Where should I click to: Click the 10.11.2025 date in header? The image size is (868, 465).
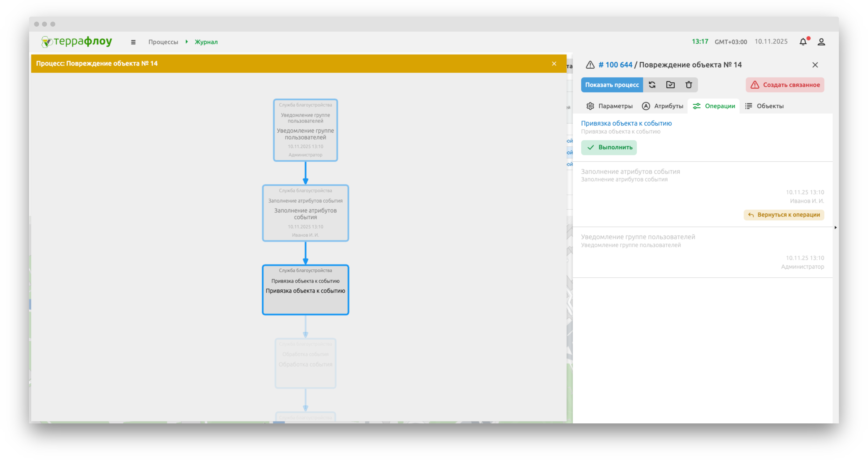771,41
